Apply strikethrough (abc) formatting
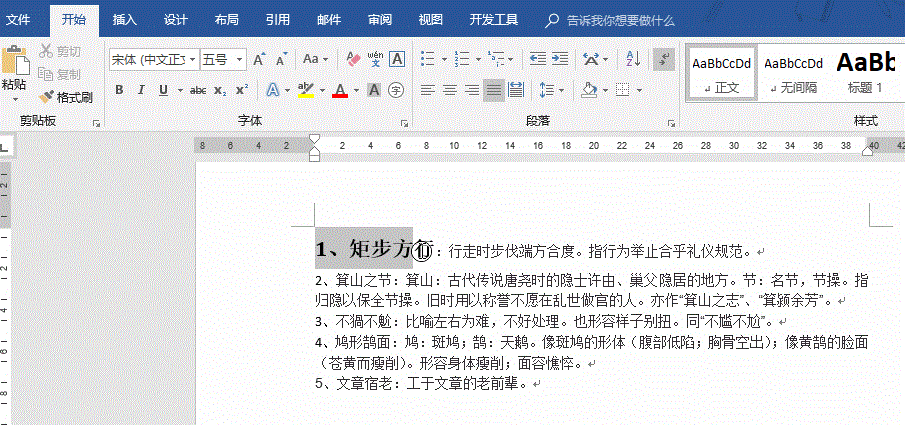 (198, 90)
